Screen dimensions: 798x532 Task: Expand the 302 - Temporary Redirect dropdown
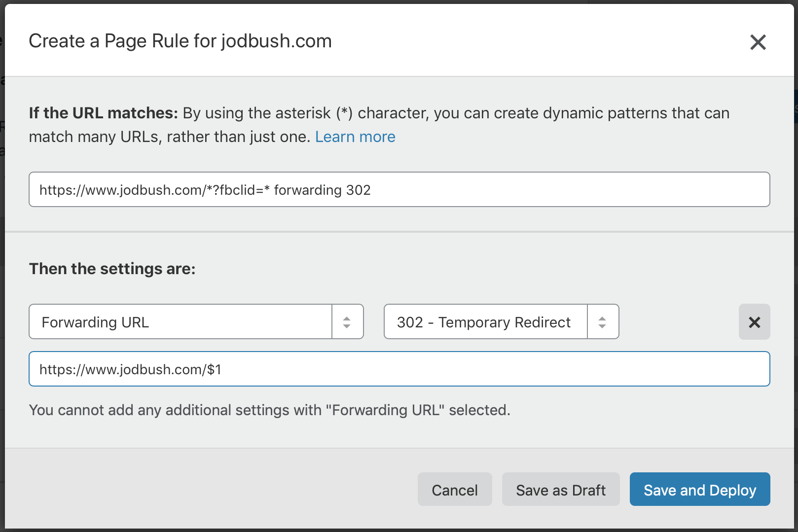485,322
